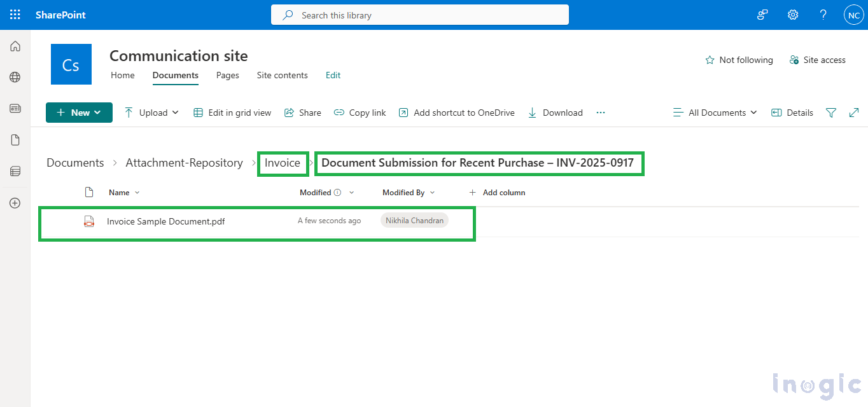Expand content with full-screen arrow icon
The image size is (868, 407).
[x=854, y=113]
